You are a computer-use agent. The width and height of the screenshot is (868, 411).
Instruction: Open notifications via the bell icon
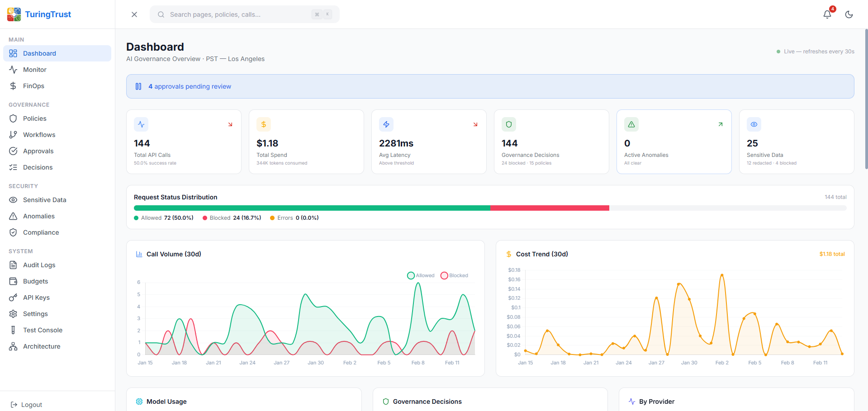(x=826, y=14)
